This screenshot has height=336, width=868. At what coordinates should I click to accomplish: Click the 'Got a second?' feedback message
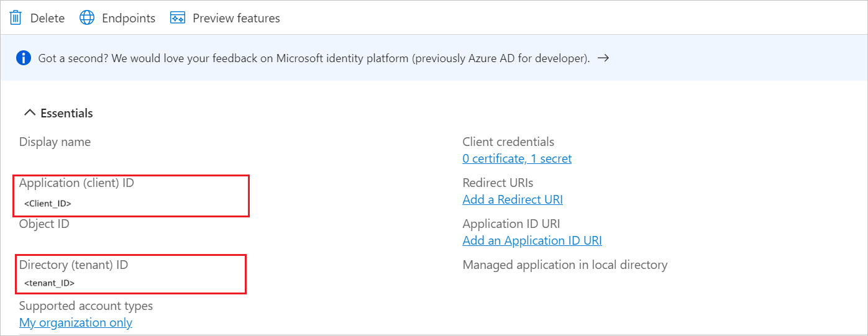point(314,58)
